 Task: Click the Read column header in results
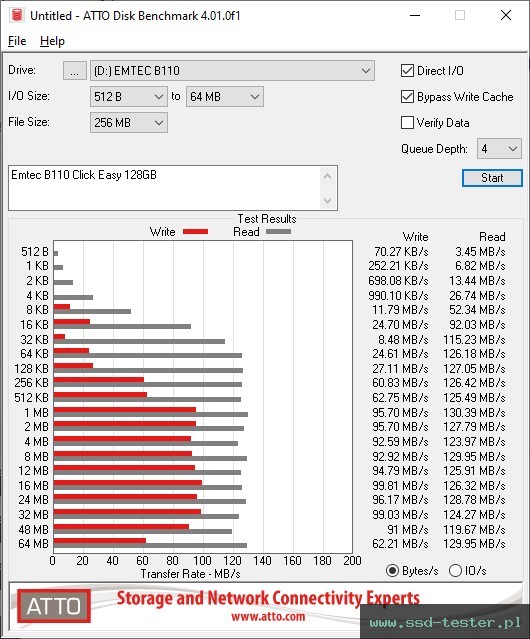tap(492, 237)
